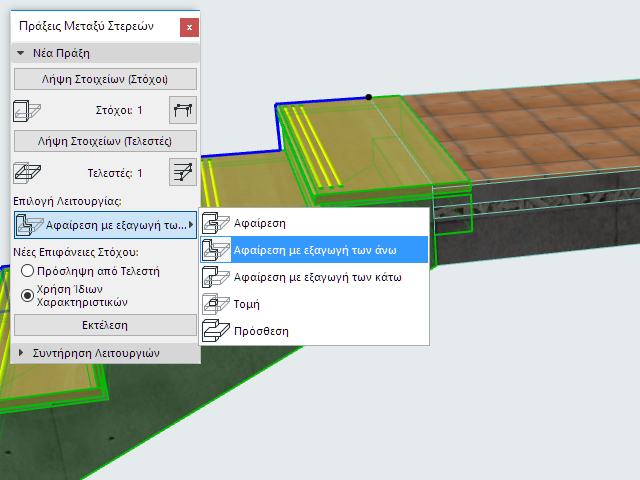This screenshot has width=640, height=480.
Task: Click the Τελεστές: 1 count label
Action: (x=115, y=173)
